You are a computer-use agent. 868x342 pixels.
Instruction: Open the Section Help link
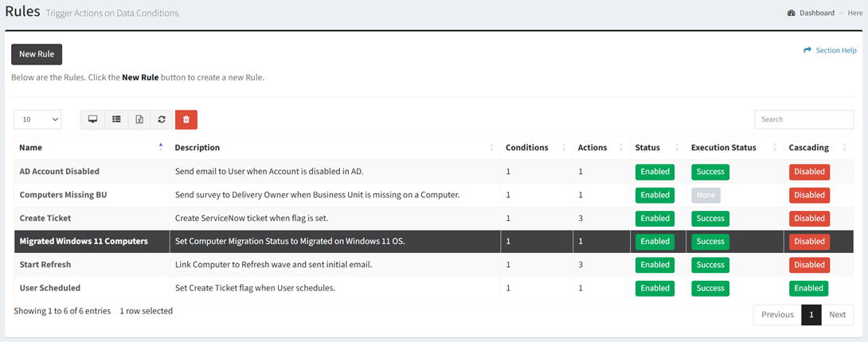(836, 50)
